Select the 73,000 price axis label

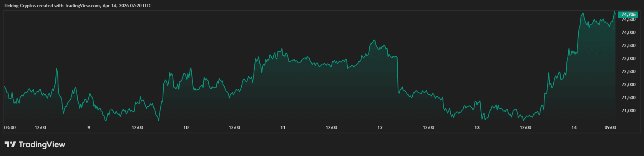point(628,59)
